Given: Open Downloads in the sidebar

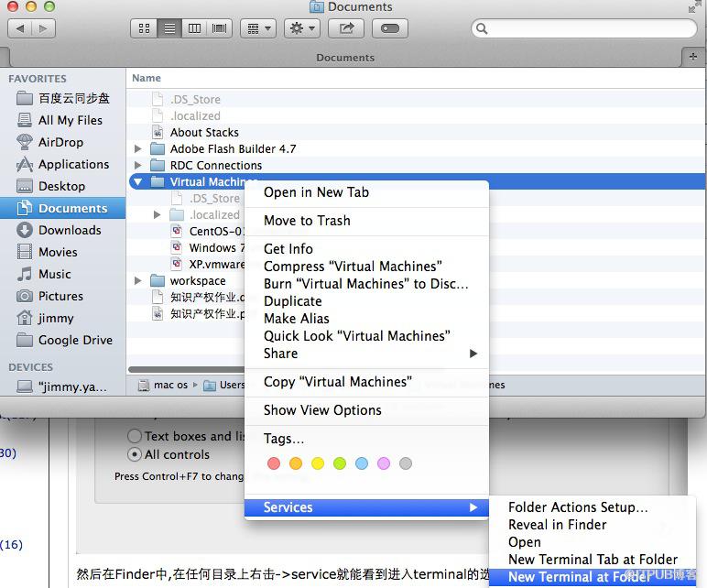Looking at the screenshot, I should (x=70, y=230).
